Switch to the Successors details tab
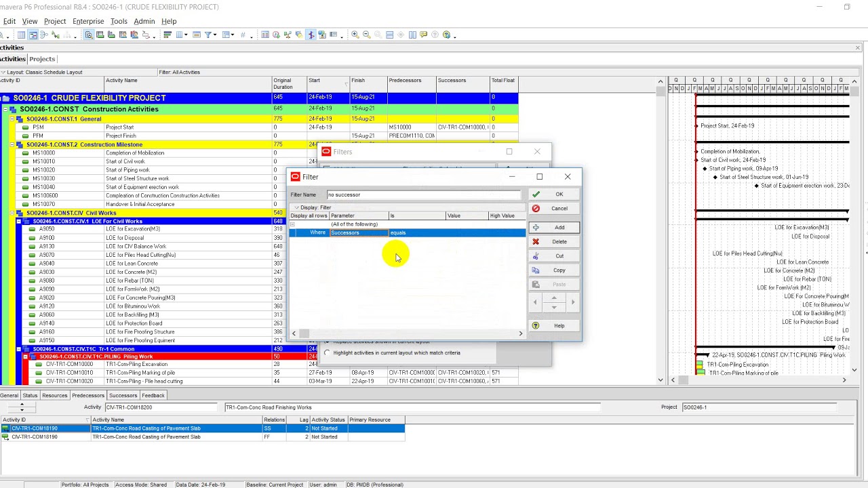This screenshot has width=868, height=488. 123,395
